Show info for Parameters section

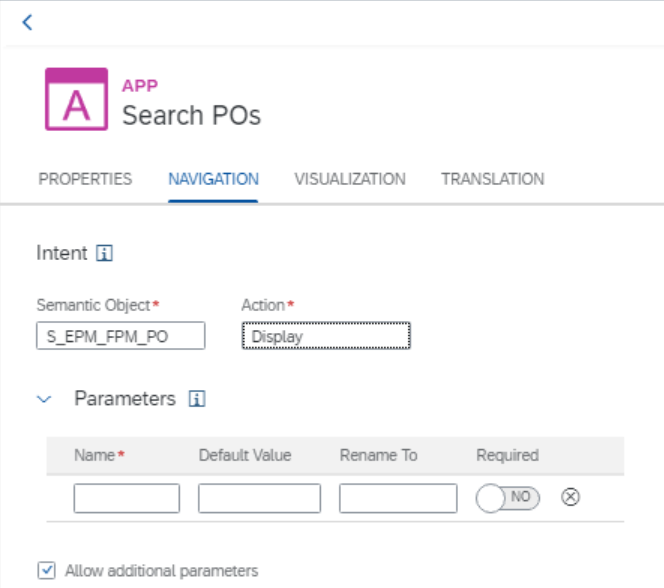(x=197, y=399)
